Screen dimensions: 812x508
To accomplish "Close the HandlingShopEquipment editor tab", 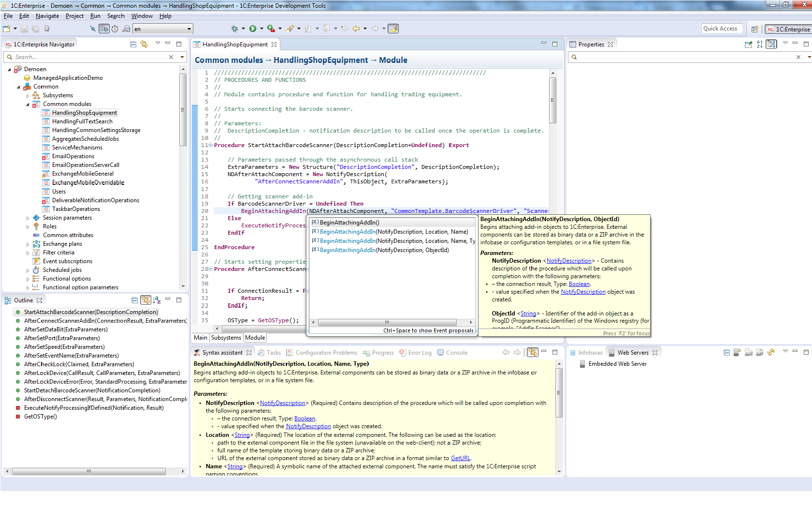I will 274,44.
